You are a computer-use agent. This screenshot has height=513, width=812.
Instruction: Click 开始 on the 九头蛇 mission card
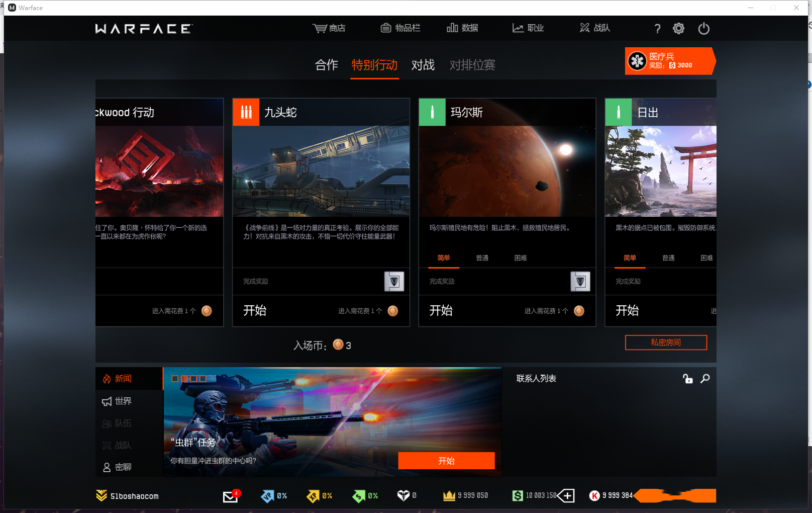point(255,311)
